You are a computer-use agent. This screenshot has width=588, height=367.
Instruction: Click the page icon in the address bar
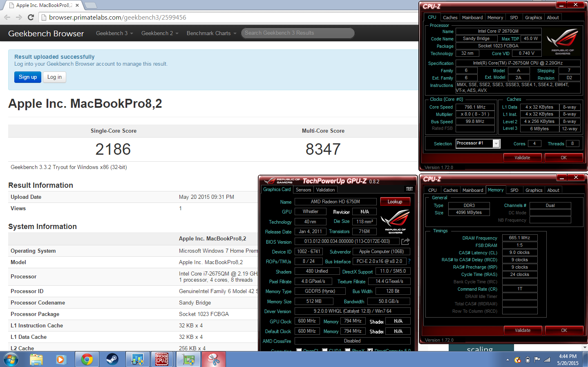(44, 17)
